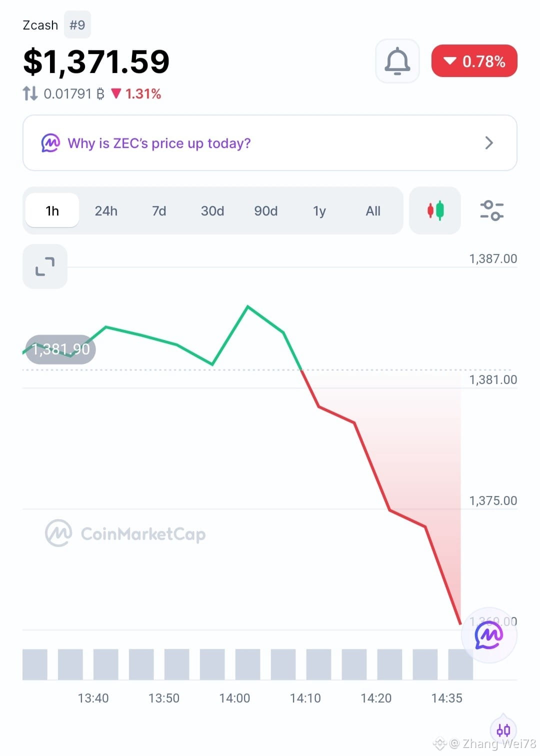Image resolution: width=540 pixels, height=756 pixels.
Task: Open chart settings sliders icon
Action: (x=491, y=210)
